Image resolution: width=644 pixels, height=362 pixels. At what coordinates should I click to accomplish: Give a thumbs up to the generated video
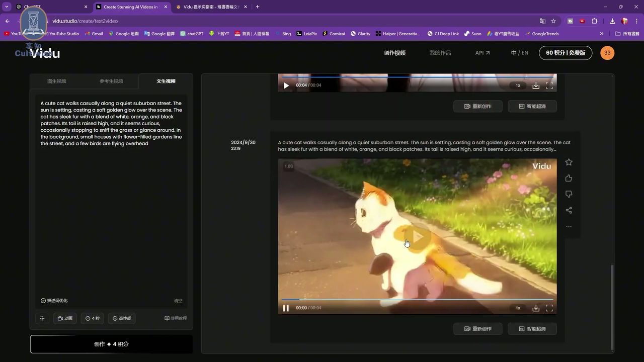pos(569,178)
